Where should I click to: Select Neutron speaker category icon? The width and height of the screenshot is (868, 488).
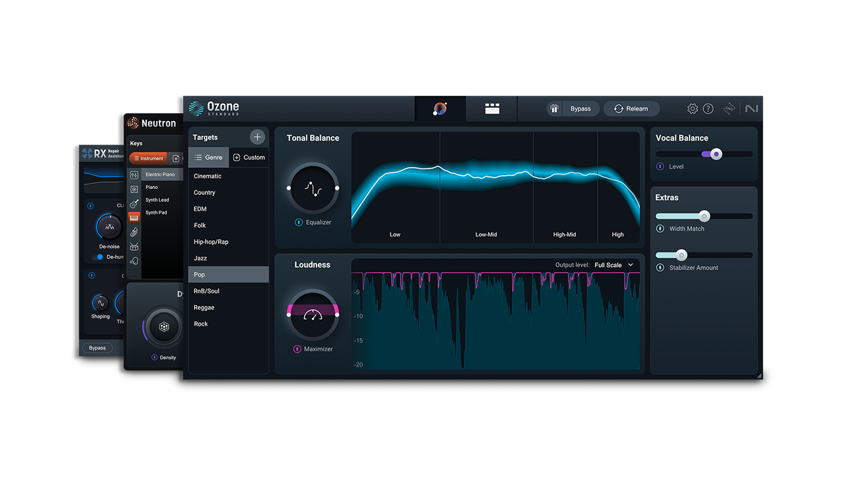coord(134,189)
